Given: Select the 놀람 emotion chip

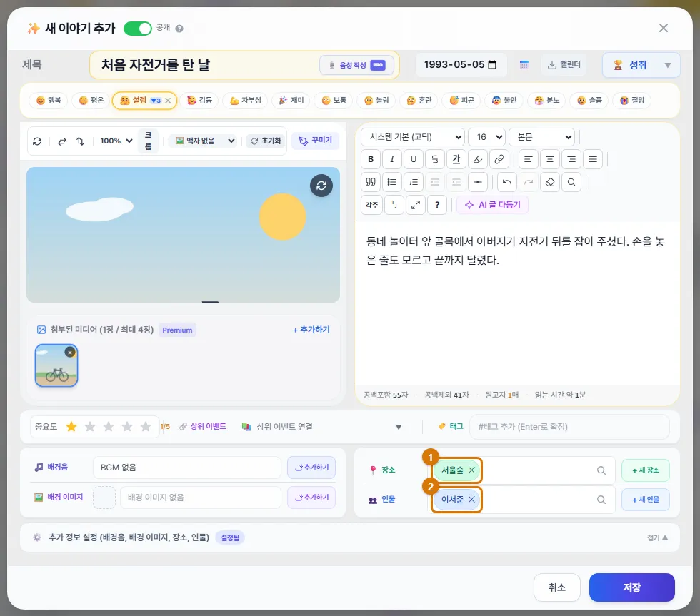Looking at the screenshot, I should click(377, 101).
